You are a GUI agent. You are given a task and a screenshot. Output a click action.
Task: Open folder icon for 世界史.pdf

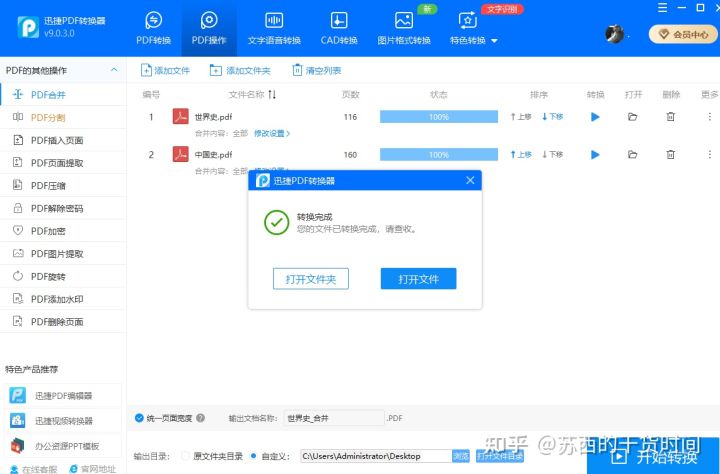tap(632, 117)
